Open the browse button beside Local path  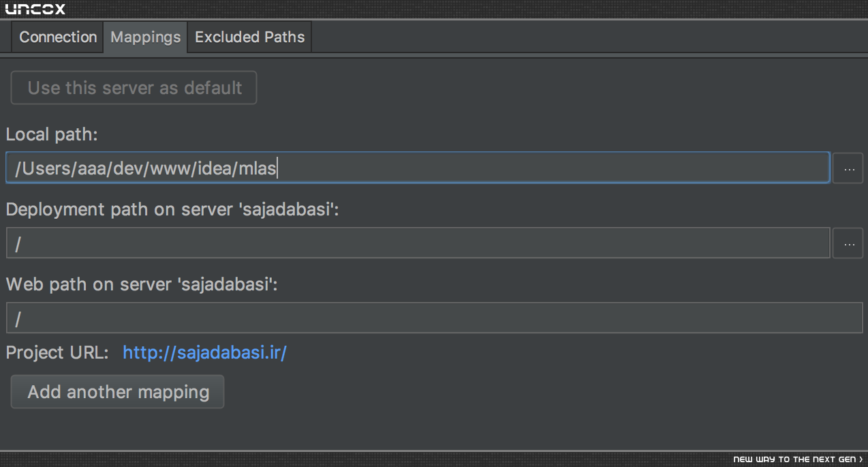tap(848, 168)
